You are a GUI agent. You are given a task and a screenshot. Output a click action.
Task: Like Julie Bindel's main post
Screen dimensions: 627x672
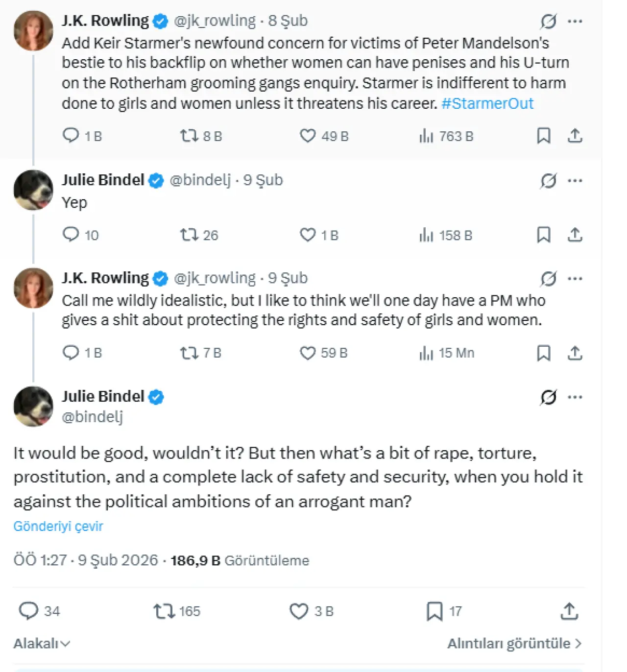pyautogui.click(x=299, y=611)
